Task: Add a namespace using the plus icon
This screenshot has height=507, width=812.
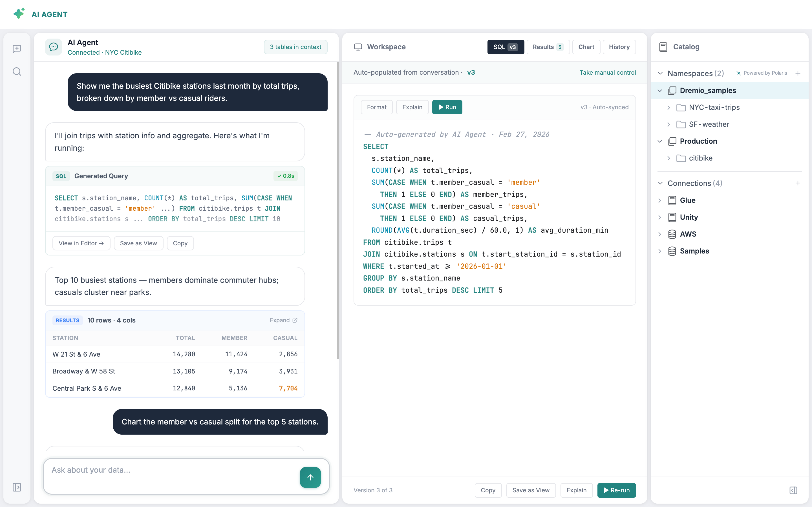Action: pos(798,73)
